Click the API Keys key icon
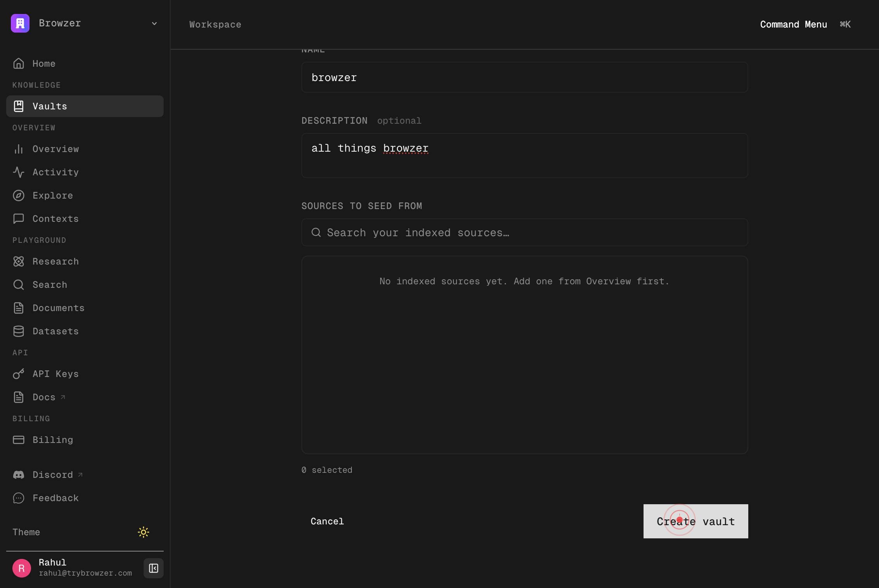The width and height of the screenshot is (879, 588). pyautogui.click(x=19, y=374)
